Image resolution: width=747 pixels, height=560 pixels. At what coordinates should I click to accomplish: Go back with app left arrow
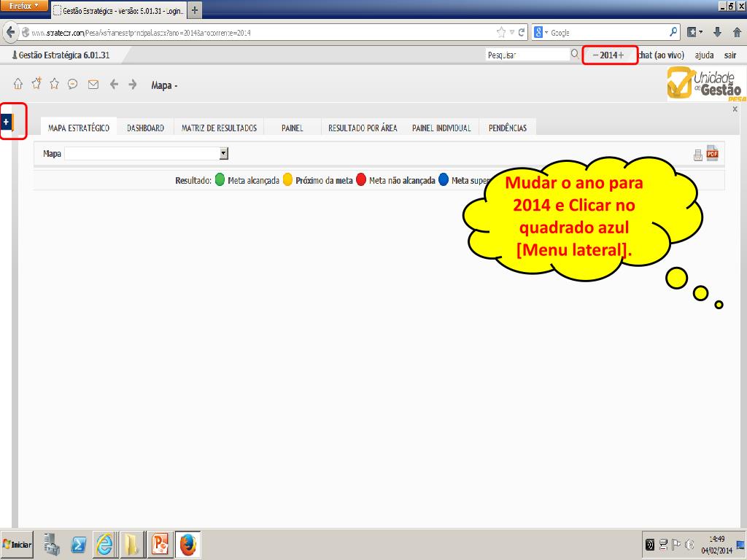(x=114, y=85)
